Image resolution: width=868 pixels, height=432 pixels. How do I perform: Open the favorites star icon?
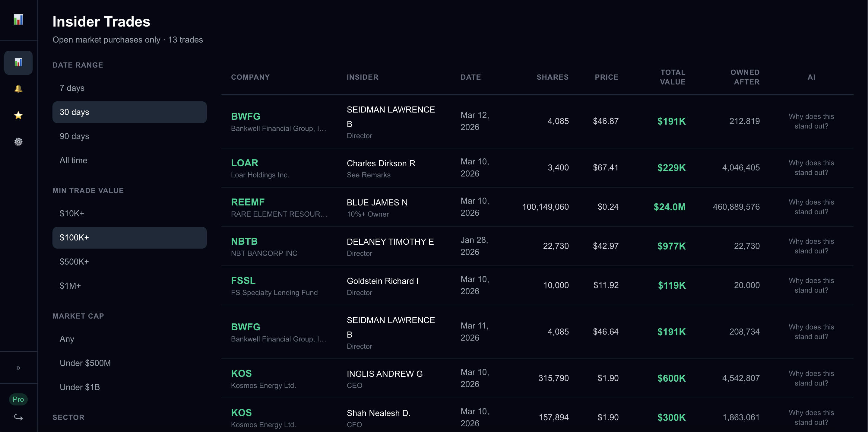click(18, 115)
